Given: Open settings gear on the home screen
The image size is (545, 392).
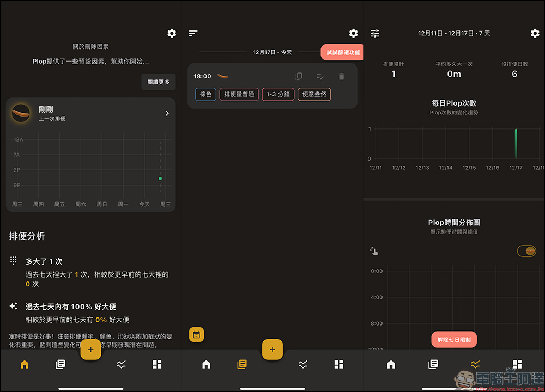Looking at the screenshot, I should (172, 33).
